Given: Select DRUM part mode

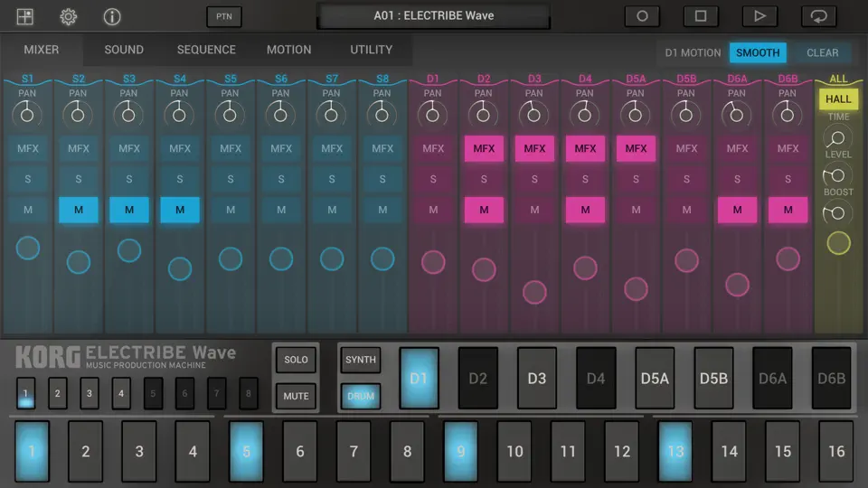Looking at the screenshot, I should [361, 396].
